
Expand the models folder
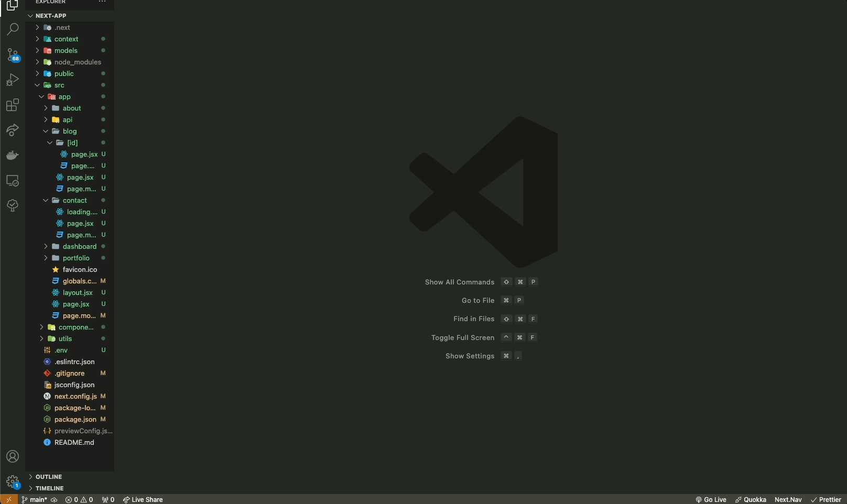[x=70, y=50]
